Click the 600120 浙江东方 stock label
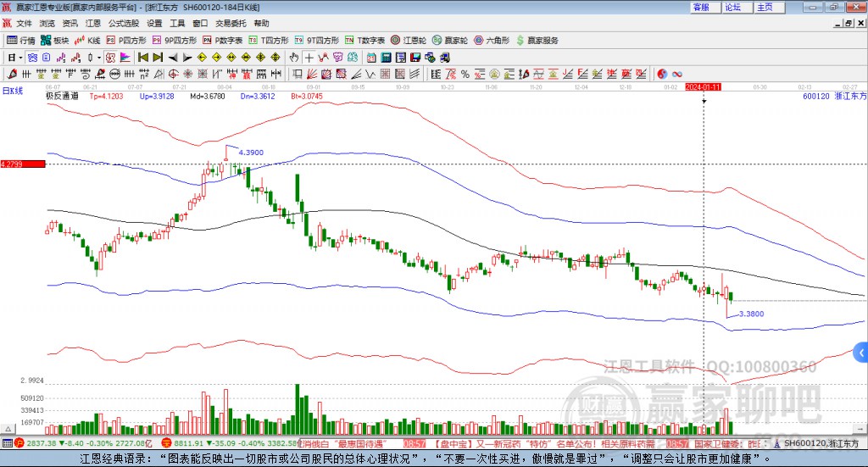The height and width of the screenshot is (467, 868). click(x=834, y=96)
